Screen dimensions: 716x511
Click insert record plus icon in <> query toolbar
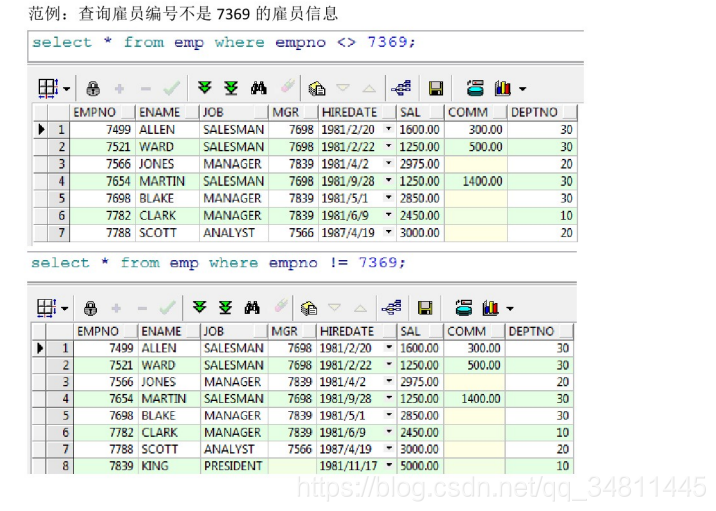119,89
